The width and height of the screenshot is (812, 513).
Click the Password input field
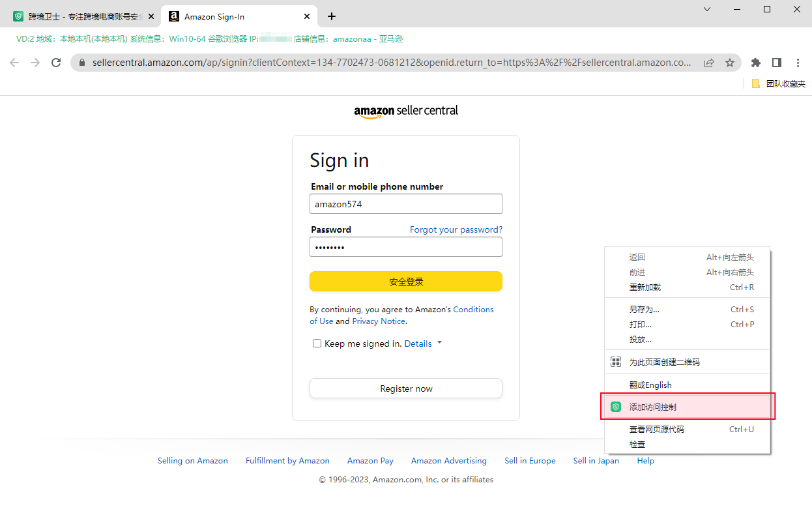click(406, 247)
